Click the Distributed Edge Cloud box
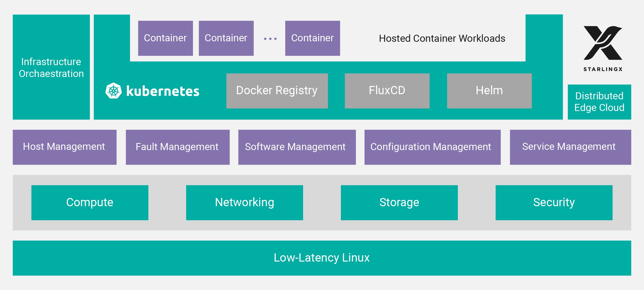The height and width of the screenshot is (290, 644). [x=599, y=102]
